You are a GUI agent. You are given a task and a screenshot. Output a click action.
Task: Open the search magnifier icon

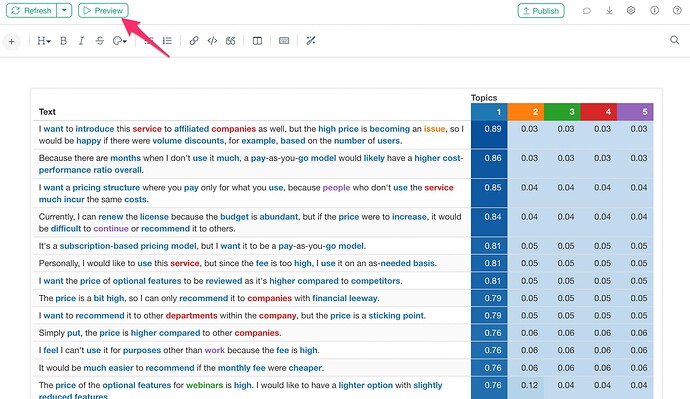(674, 40)
